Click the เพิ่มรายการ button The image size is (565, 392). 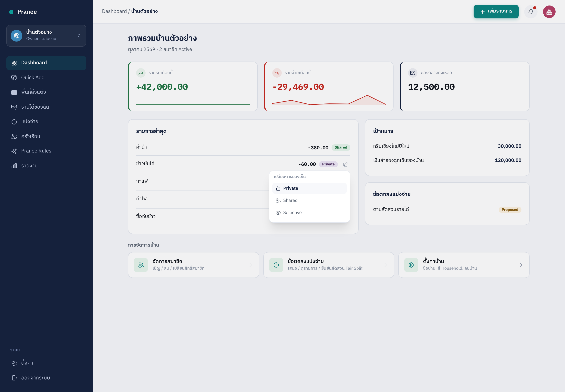496,11
